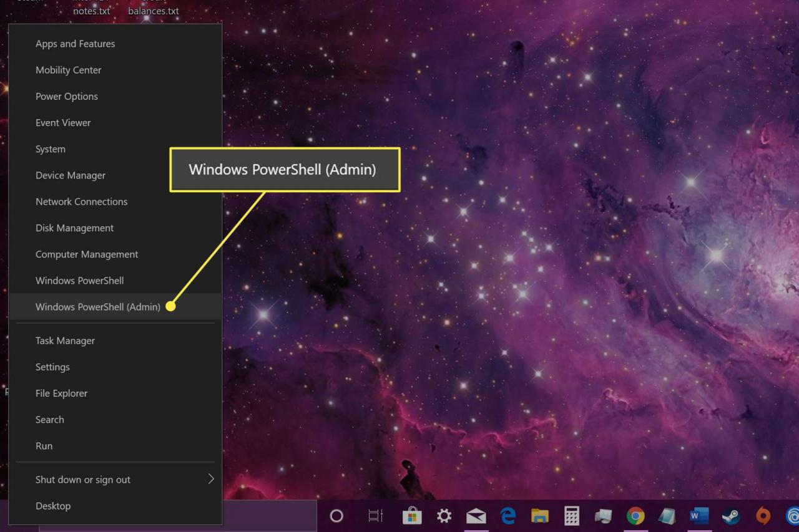Screen dimensions: 799x532
Task: Open the Settings gear on taskbar
Action: coord(444,516)
